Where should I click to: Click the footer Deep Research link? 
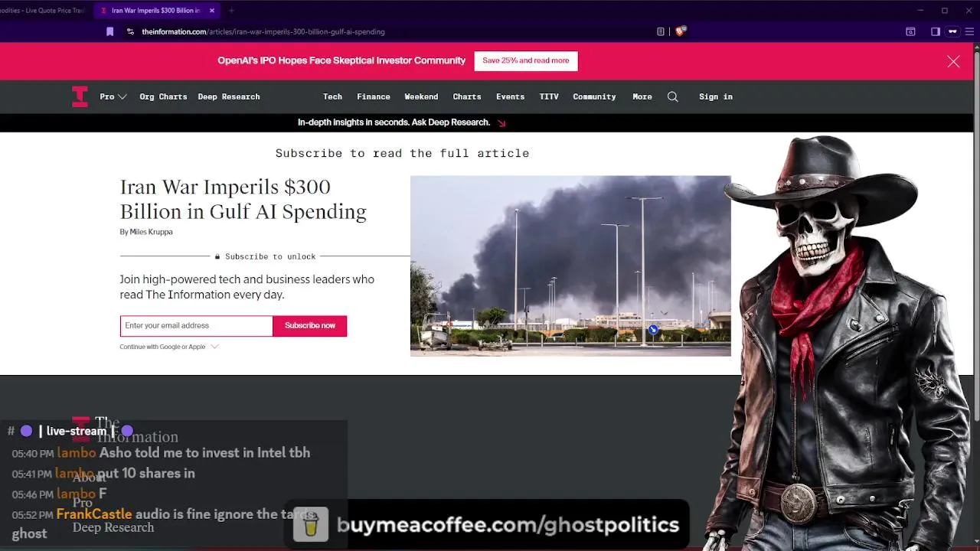tap(113, 527)
